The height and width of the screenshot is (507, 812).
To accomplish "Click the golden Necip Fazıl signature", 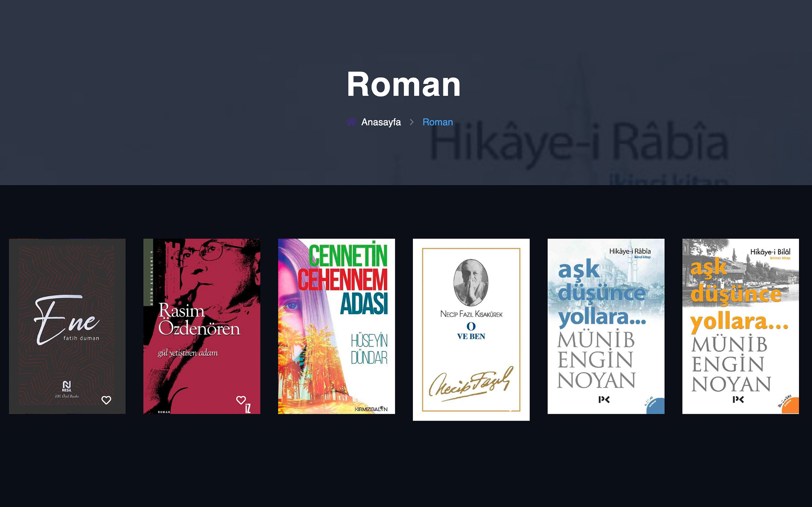I will (x=471, y=383).
